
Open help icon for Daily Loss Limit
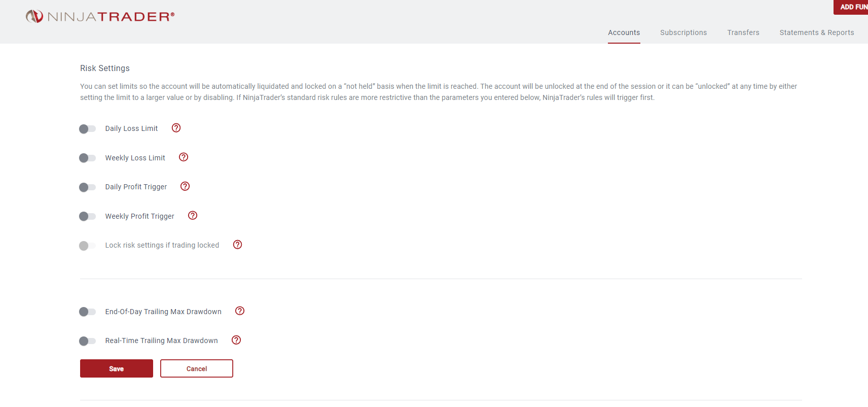pos(176,128)
